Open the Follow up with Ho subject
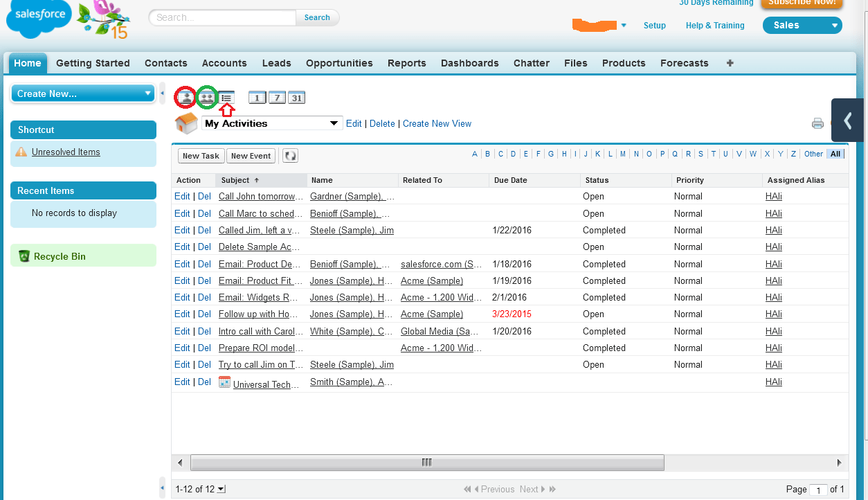The width and height of the screenshot is (868, 500). click(x=259, y=314)
